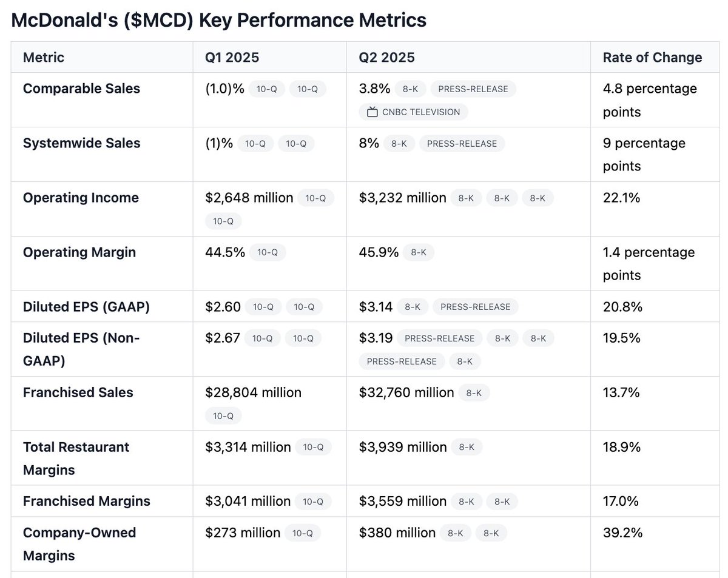The image size is (728, 578).
Task: Click the PRESS-RELEASE badge next to $3.14 EPS
Action: coord(476,307)
